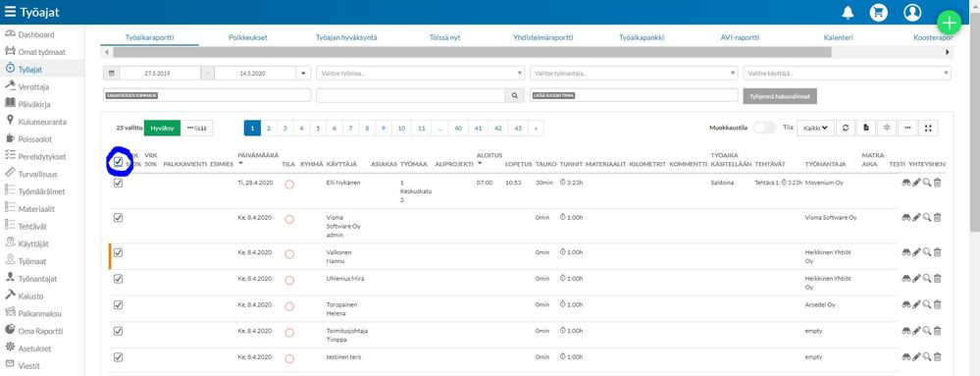The image size is (980, 376).
Task: Click pencil icon in Toimitusjohtaja Timppa row
Action: pyautogui.click(x=916, y=331)
